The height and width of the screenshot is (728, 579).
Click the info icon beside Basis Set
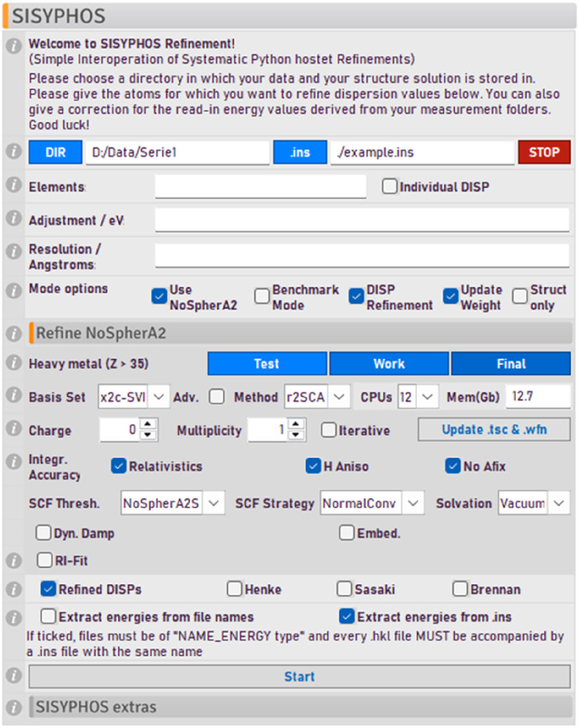click(x=13, y=396)
